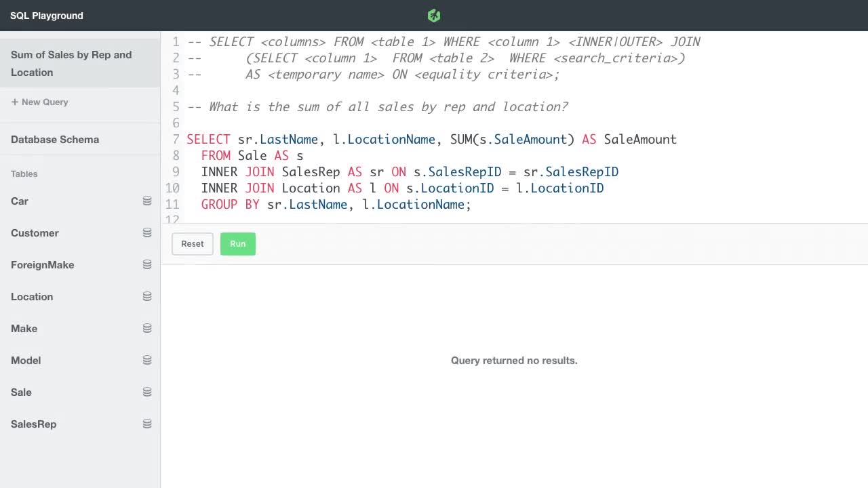Start a New Query
This screenshot has height=488, width=868.
pos(39,102)
